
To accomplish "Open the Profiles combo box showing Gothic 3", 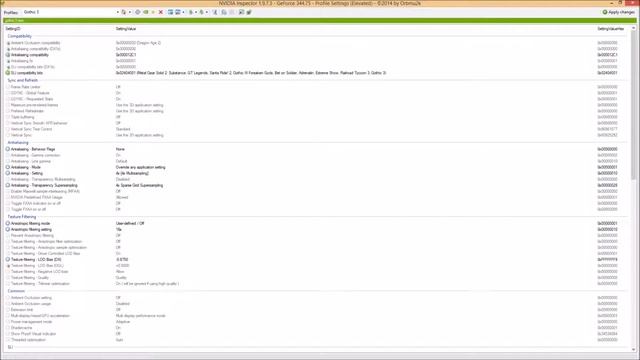I will tap(71, 12).
